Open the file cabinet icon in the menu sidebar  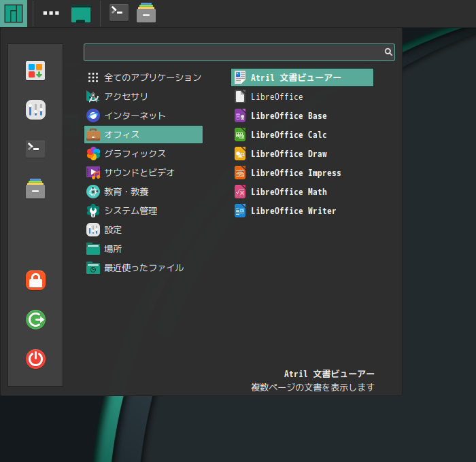pyautogui.click(x=35, y=188)
